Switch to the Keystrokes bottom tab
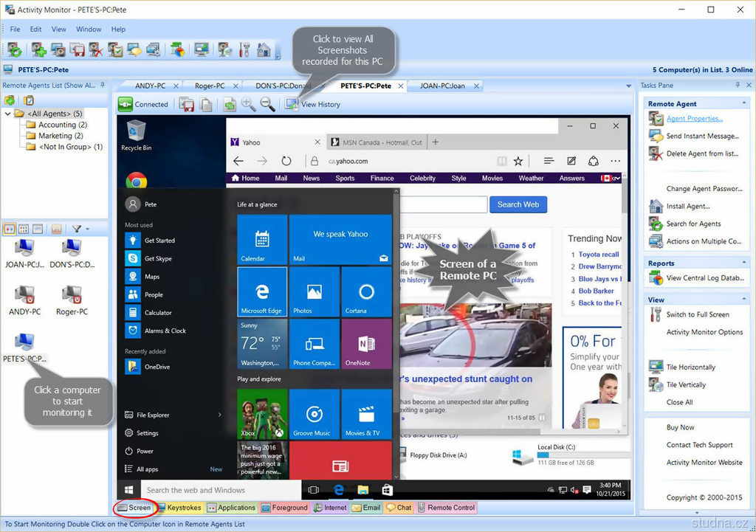 tap(179, 508)
